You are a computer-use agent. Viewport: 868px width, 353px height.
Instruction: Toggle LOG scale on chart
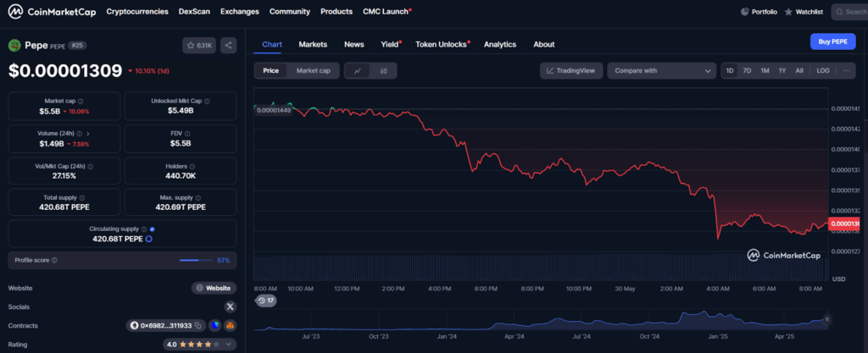pos(823,71)
